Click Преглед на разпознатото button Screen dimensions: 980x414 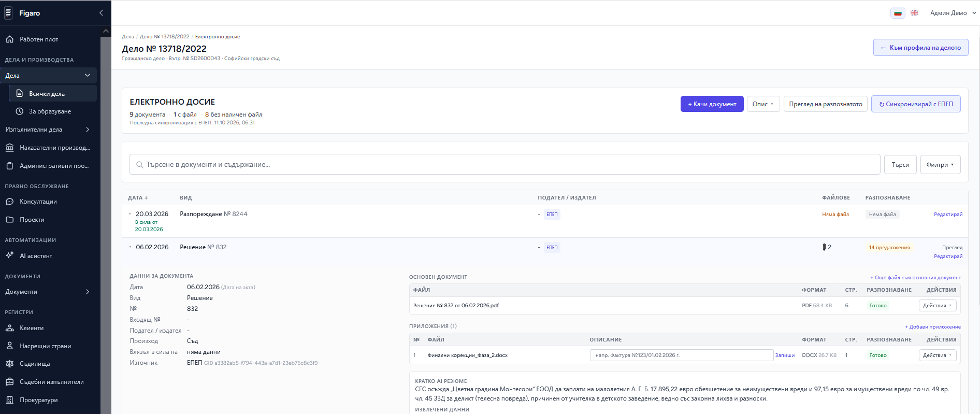point(825,104)
